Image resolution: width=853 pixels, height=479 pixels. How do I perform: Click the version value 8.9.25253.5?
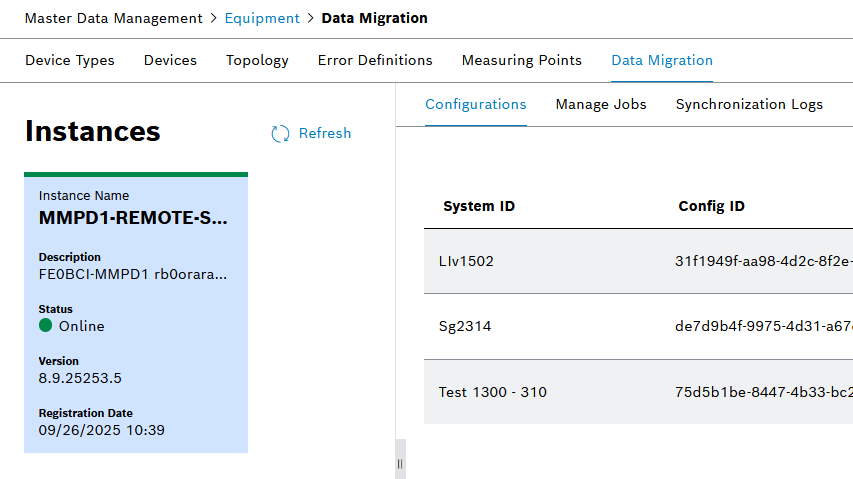(x=80, y=378)
